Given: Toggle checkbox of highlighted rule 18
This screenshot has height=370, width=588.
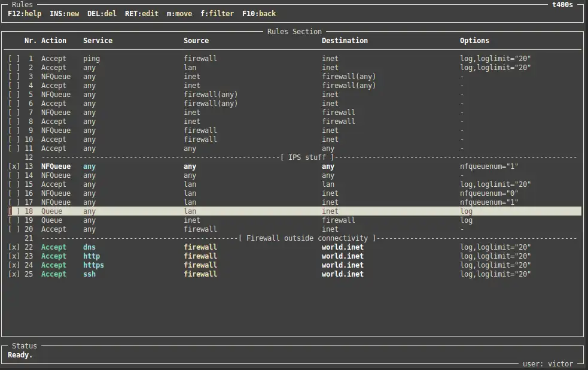Looking at the screenshot, I should (x=14, y=211).
